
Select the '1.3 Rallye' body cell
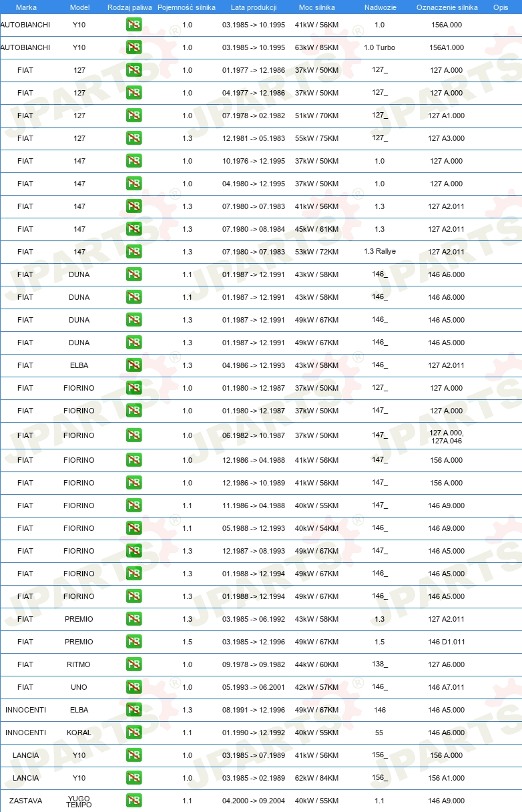pos(379,252)
